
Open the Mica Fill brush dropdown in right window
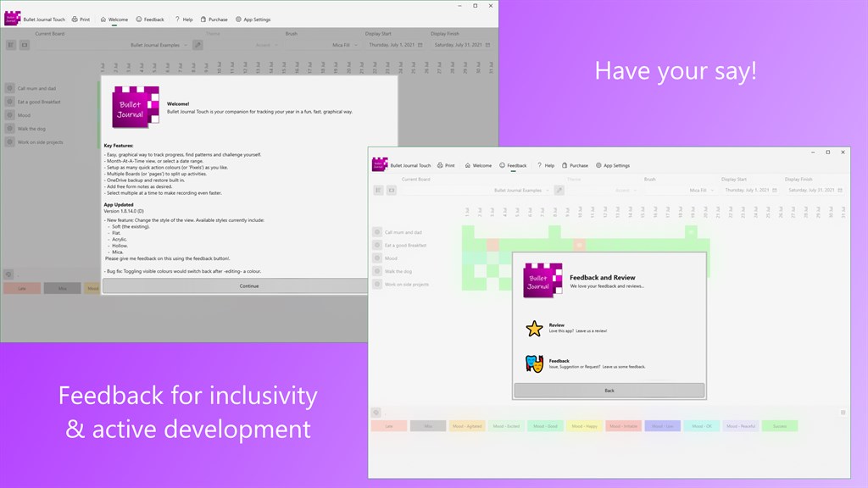(680, 191)
